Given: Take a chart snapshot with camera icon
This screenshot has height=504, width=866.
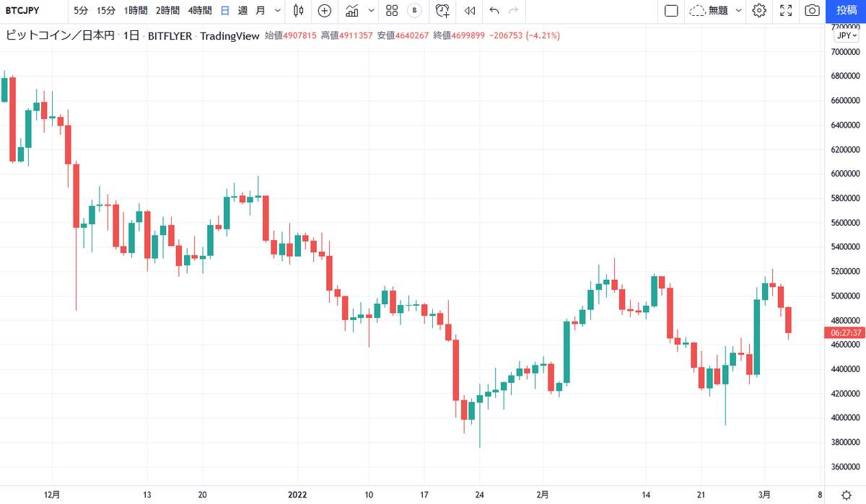Looking at the screenshot, I should click(x=812, y=11).
